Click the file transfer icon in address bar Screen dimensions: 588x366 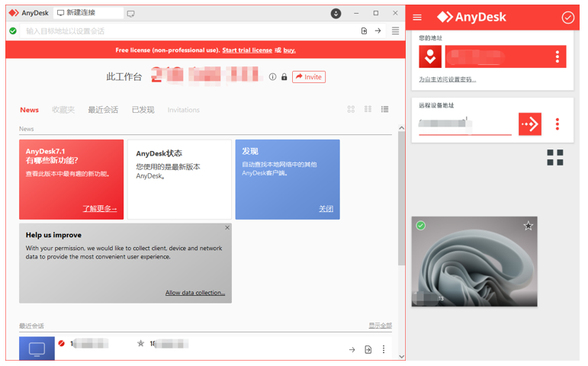[x=364, y=30]
